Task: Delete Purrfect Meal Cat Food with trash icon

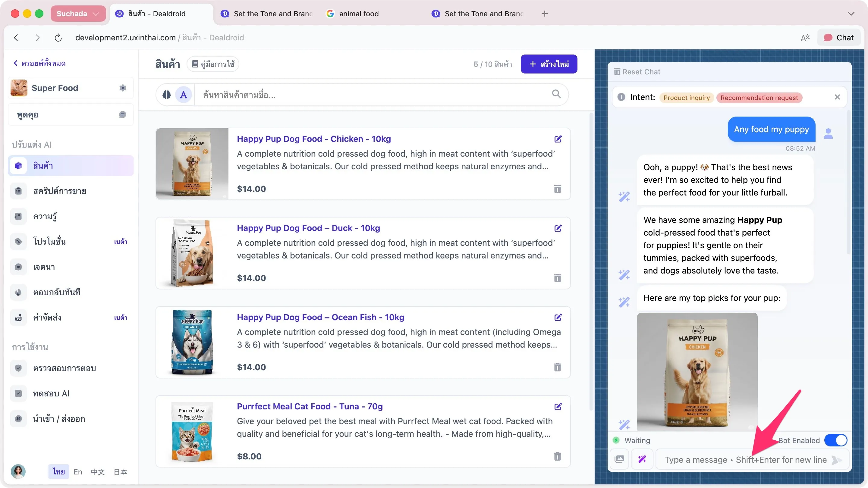Action: click(557, 457)
